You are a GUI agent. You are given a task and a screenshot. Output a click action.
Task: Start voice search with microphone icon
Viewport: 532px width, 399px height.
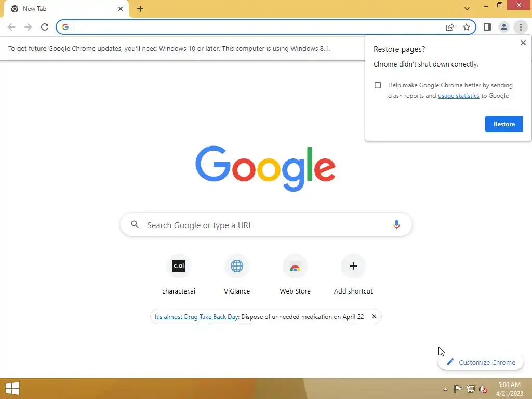pos(396,225)
